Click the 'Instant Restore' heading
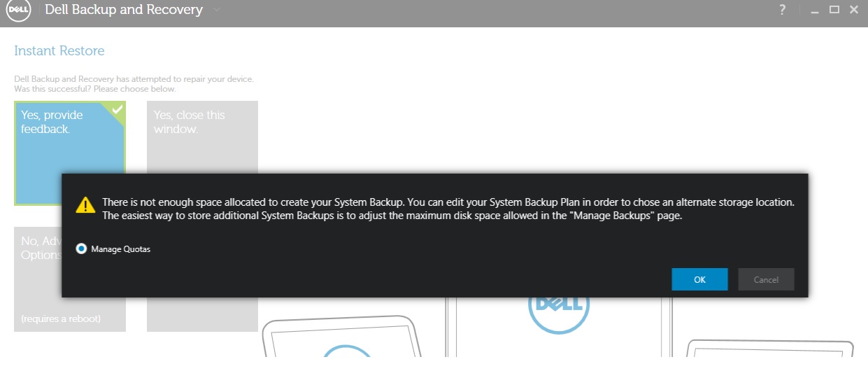 click(x=59, y=51)
